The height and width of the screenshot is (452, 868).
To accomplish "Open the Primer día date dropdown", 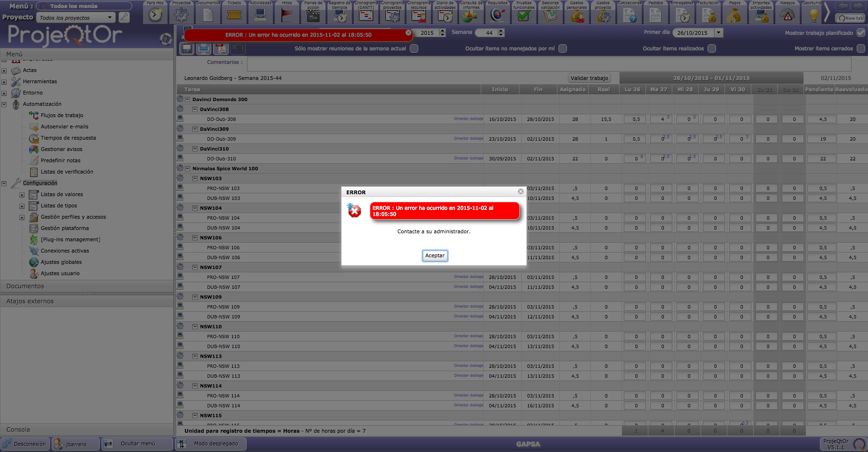I will (718, 33).
